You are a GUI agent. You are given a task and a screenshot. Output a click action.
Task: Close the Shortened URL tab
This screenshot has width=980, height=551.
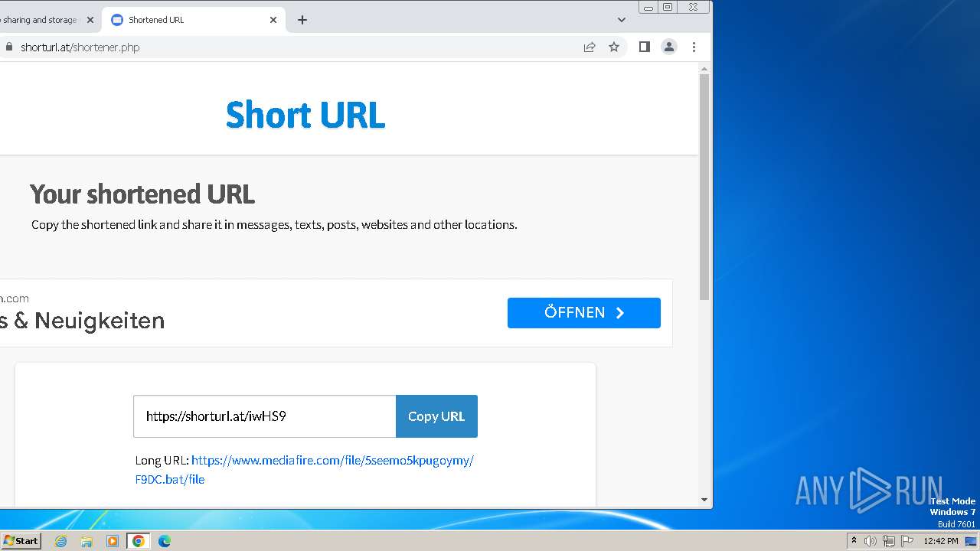(273, 20)
